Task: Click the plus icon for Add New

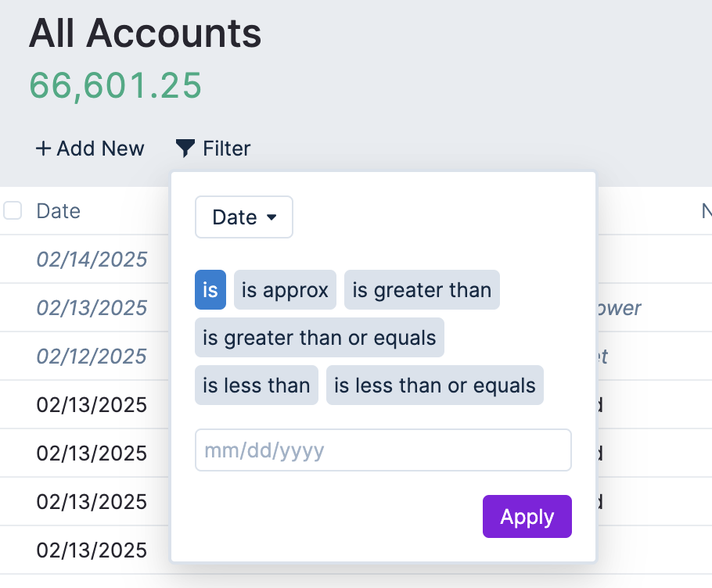Action: tap(43, 149)
